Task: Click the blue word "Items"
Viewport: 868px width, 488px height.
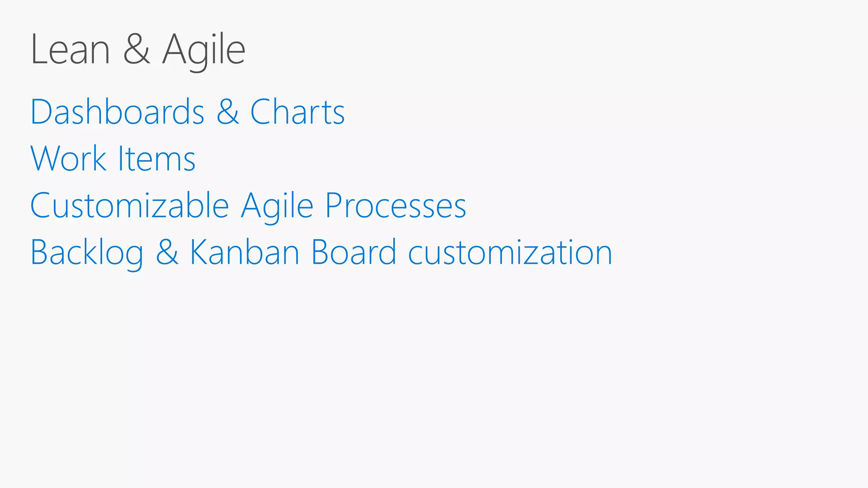Action: [x=156, y=158]
